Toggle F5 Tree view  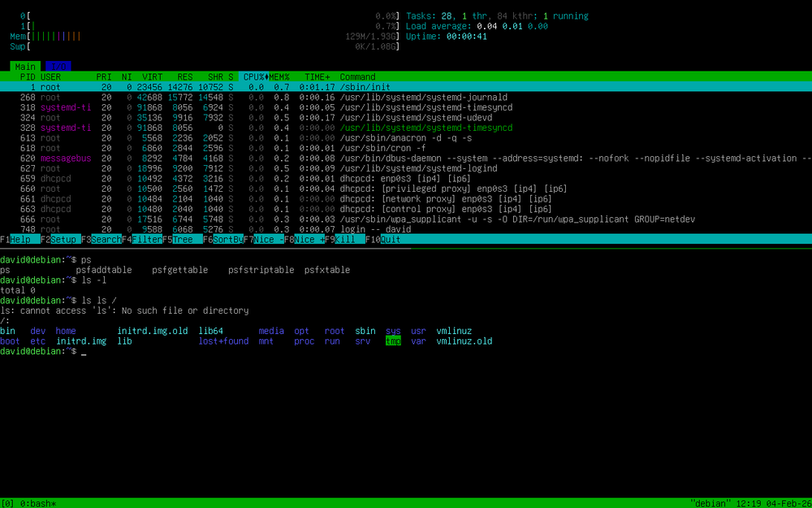(182, 240)
